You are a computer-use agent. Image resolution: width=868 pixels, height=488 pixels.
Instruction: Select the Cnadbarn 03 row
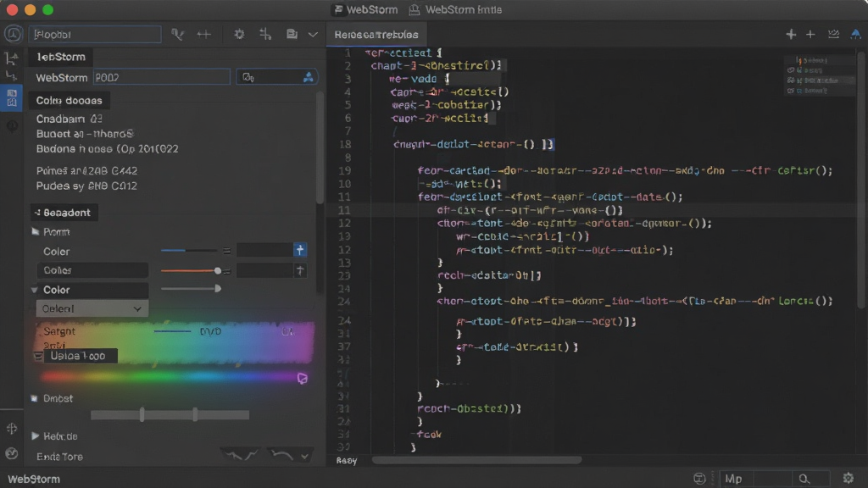pos(70,119)
